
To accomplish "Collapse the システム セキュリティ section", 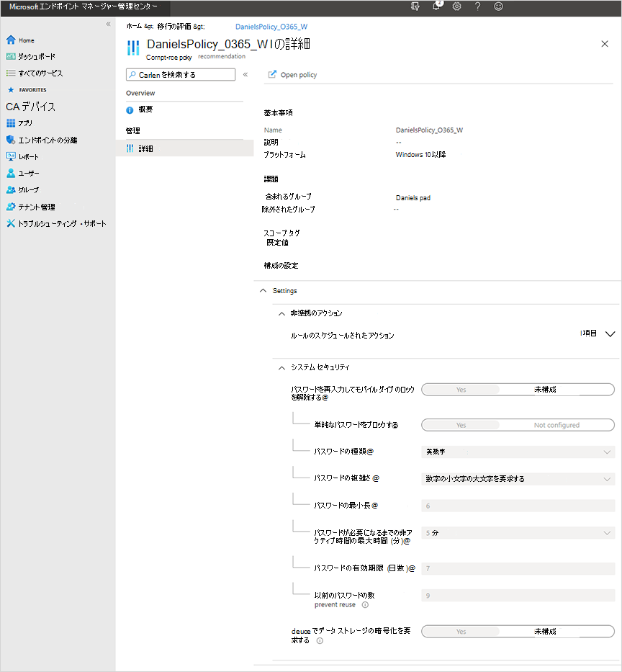I will pyautogui.click(x=281, y=368).
